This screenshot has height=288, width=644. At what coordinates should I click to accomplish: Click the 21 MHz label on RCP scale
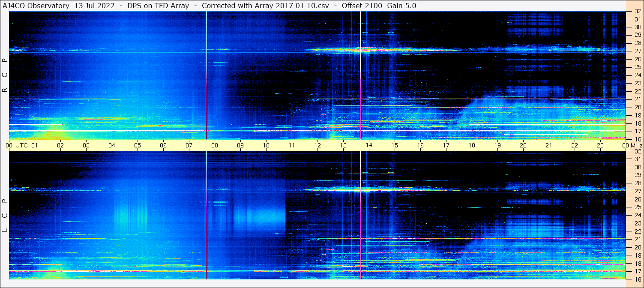click(637, 99)
